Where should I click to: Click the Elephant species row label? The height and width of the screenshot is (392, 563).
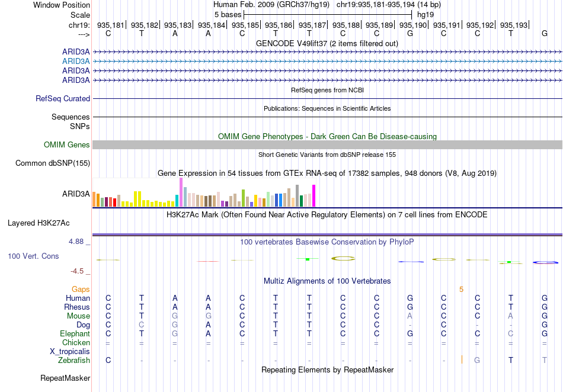pos(75,333)
